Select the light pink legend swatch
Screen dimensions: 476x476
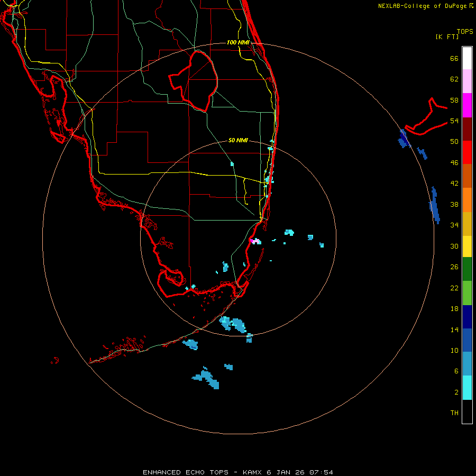[x=467, y=81]
